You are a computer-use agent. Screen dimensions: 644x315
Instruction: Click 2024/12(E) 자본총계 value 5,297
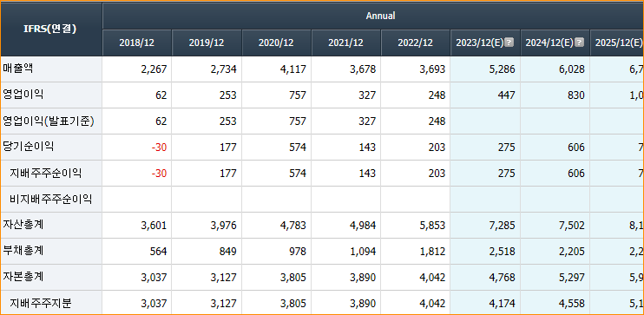point(571,278)
